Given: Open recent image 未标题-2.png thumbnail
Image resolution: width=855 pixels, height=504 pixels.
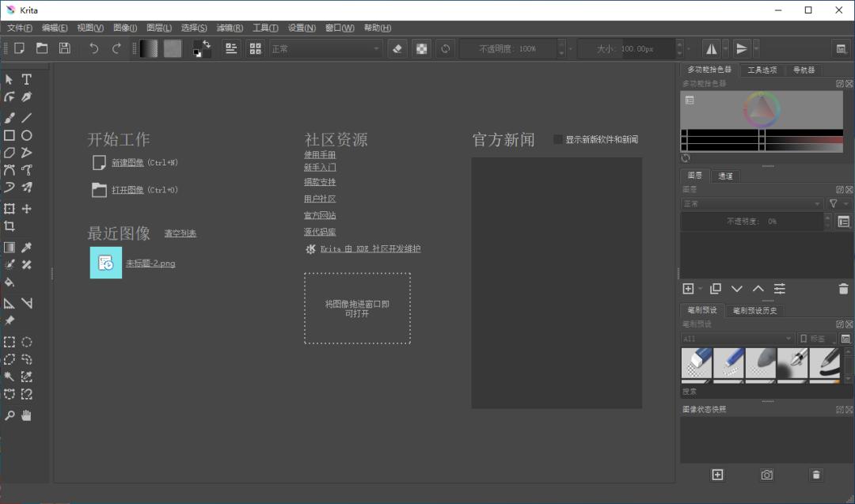Looking at the screenshot, I should coord(106,263).
